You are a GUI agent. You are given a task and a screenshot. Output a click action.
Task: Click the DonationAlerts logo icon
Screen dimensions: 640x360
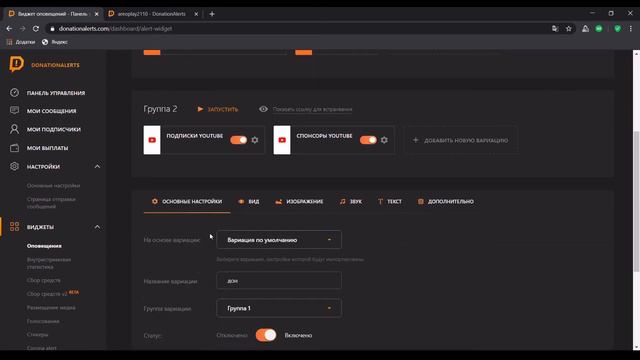[x=16, y=64]
